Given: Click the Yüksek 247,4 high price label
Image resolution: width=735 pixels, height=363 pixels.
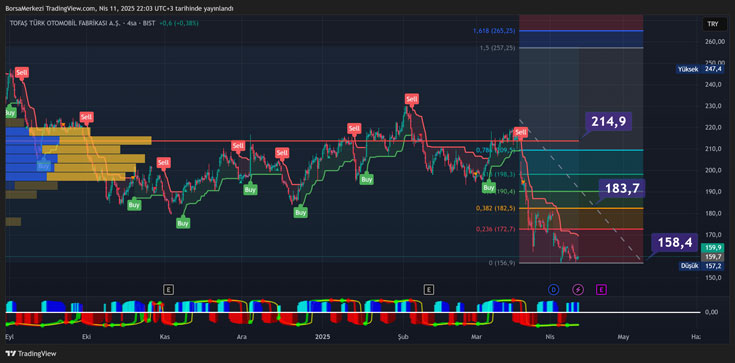Looking at the screenshot, I should tap(700, 69).
